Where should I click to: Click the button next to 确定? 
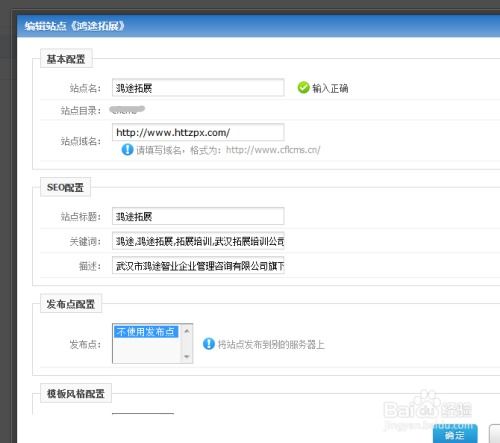coord(495,434)
